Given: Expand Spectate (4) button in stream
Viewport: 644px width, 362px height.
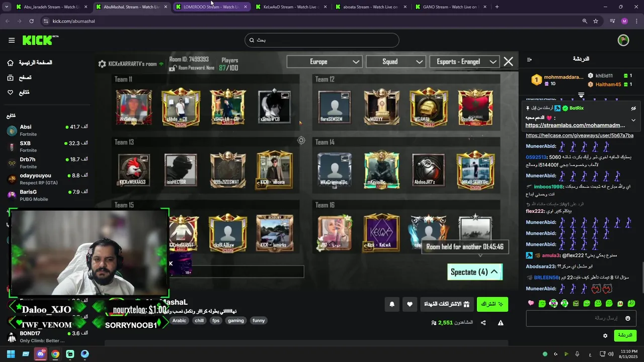Looking at the screenshot, I should pos(474,272).
